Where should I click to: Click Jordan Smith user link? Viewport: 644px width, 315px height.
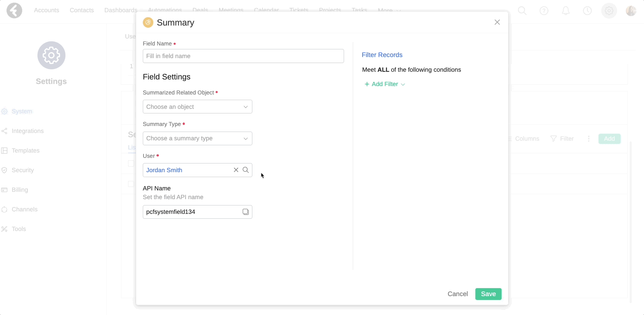coord(164,170)
